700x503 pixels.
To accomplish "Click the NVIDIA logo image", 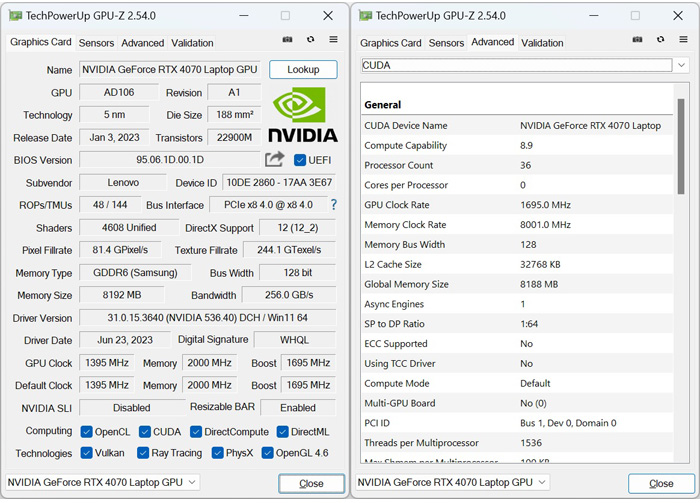I will tap(303, 115).
